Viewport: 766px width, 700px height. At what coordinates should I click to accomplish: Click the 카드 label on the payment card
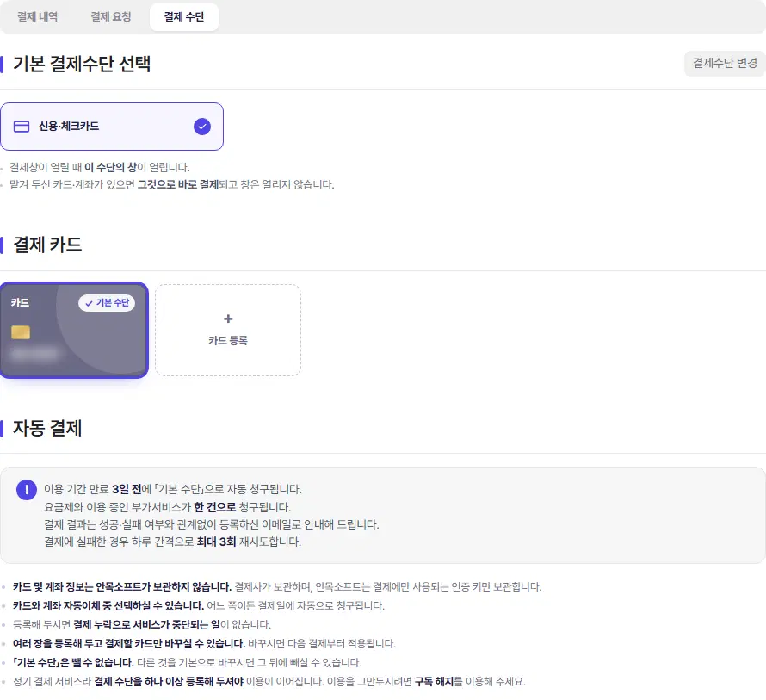coord(20,302)
